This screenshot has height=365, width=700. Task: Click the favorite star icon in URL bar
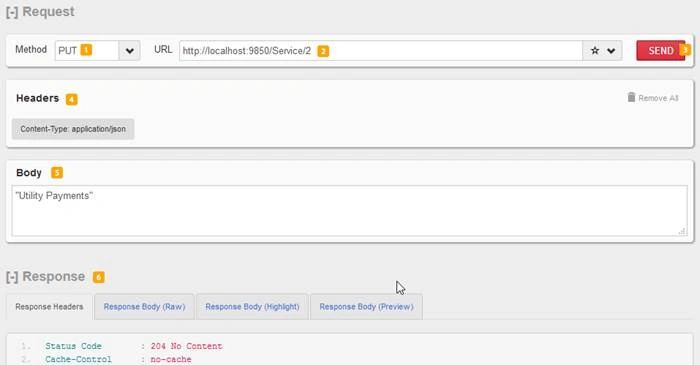click(x=595, y=51)
